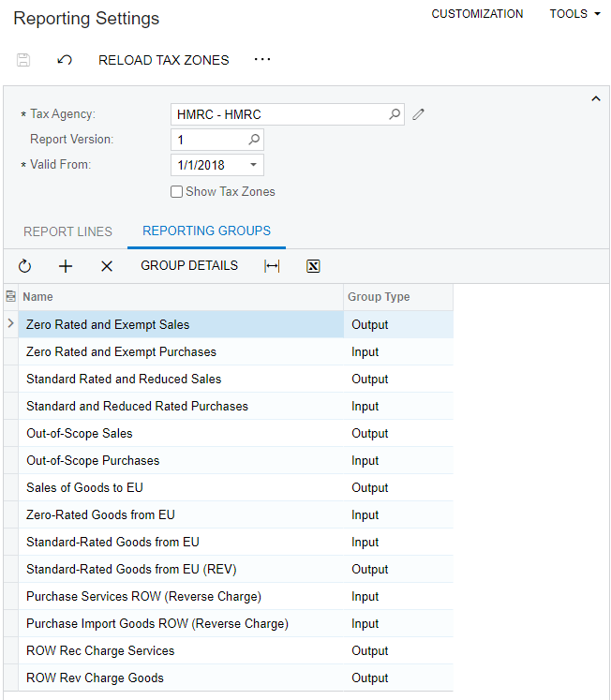Click the Tax Agency magnifier lookup icon
Viewport: 611px width, 700px height.
(x=395, y=114)
